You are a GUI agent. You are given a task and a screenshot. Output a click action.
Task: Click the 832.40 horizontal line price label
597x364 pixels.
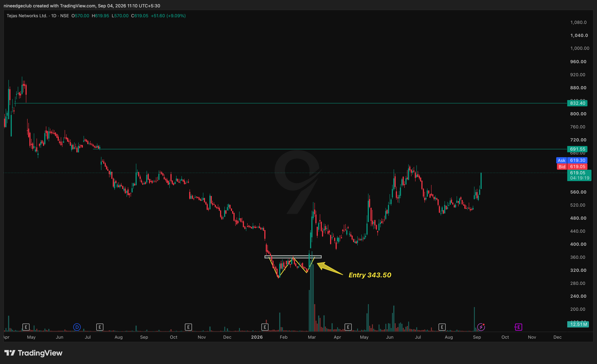click(577, 103)
